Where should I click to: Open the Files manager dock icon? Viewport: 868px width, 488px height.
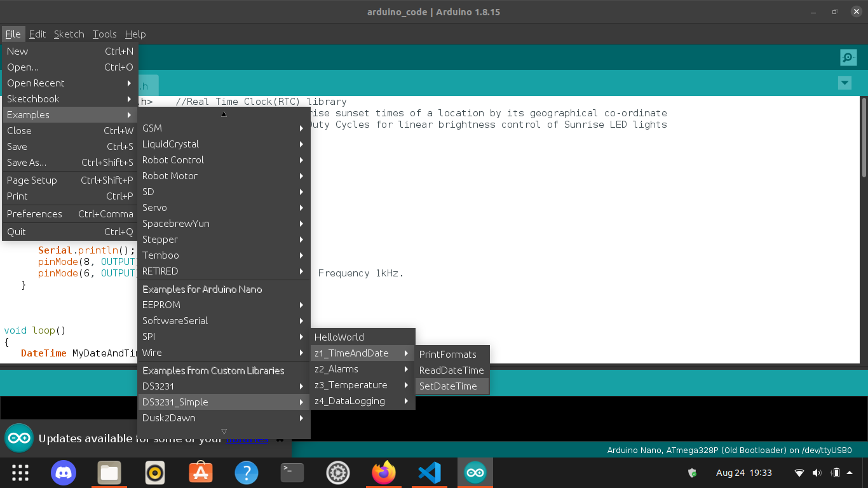click(109, 473)
